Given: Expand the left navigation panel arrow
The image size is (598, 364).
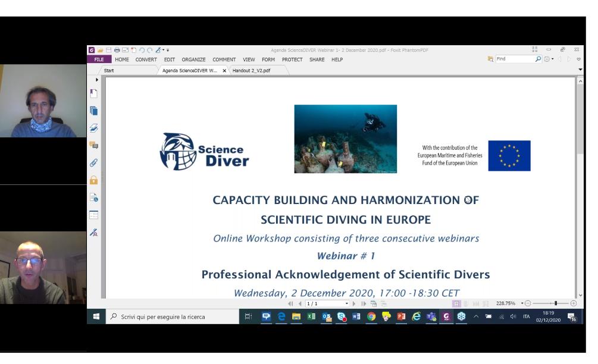Looking at the screenshot, I should click(97, 80).
